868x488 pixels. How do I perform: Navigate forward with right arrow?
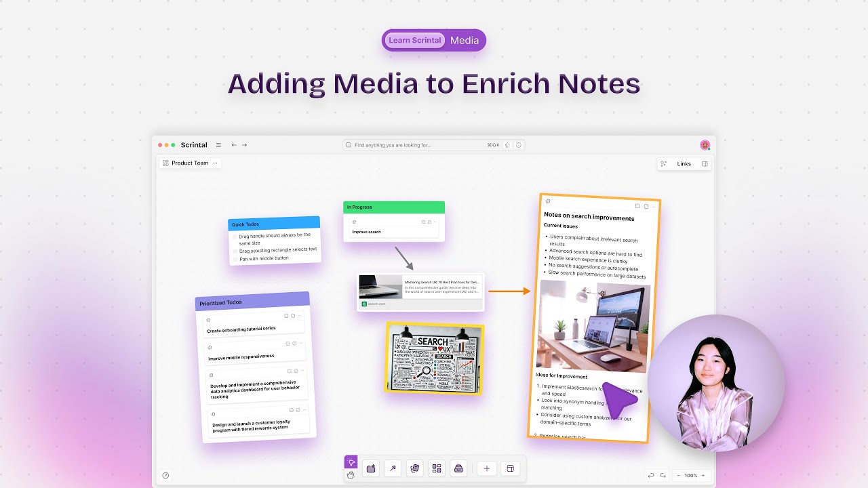tap(244, 145)
